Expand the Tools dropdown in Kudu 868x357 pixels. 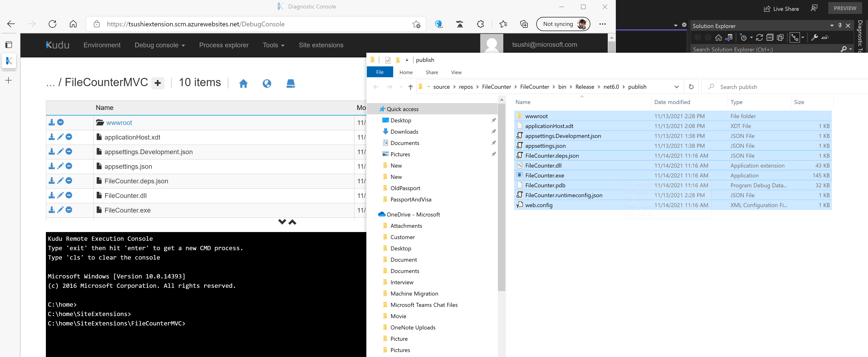[273, 45]
